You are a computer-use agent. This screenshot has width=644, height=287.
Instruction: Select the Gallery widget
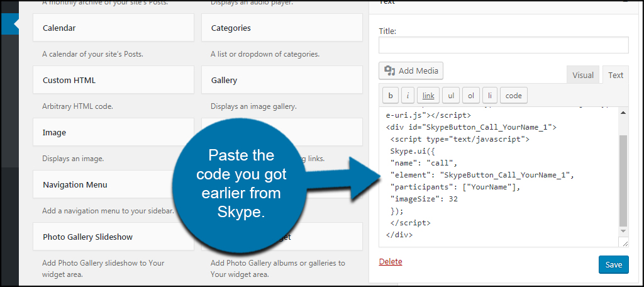tap(282, 80)
